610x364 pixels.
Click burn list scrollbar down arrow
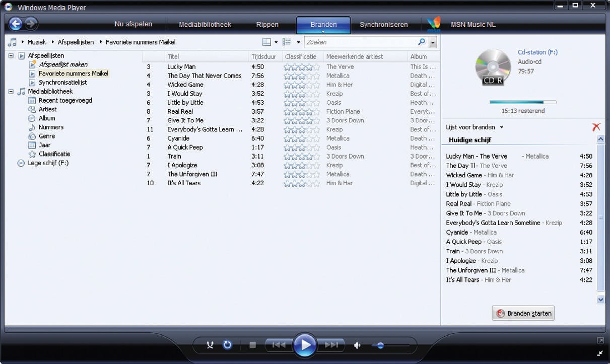coord(600,300)
